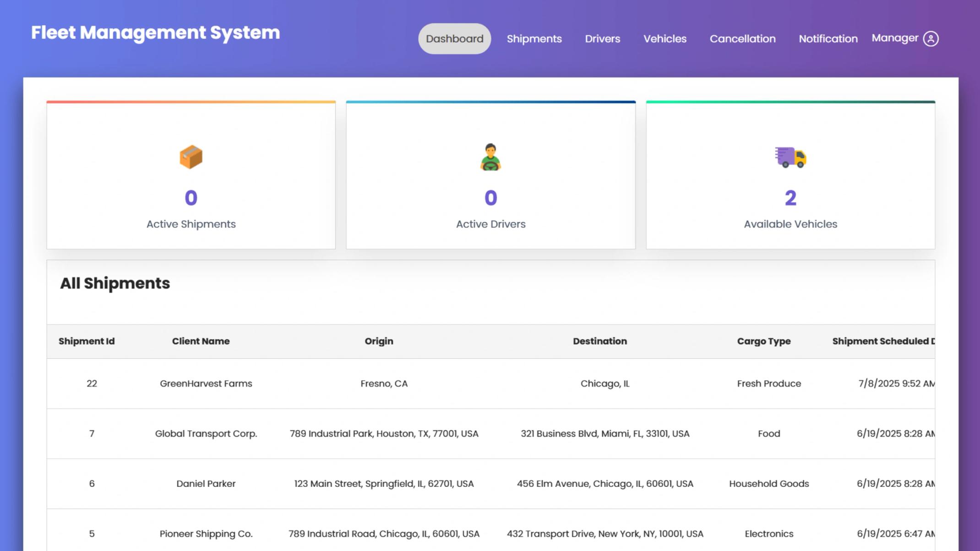Select the Active Shipments card label
Screen dimensions: 980x551
[191, 224]
